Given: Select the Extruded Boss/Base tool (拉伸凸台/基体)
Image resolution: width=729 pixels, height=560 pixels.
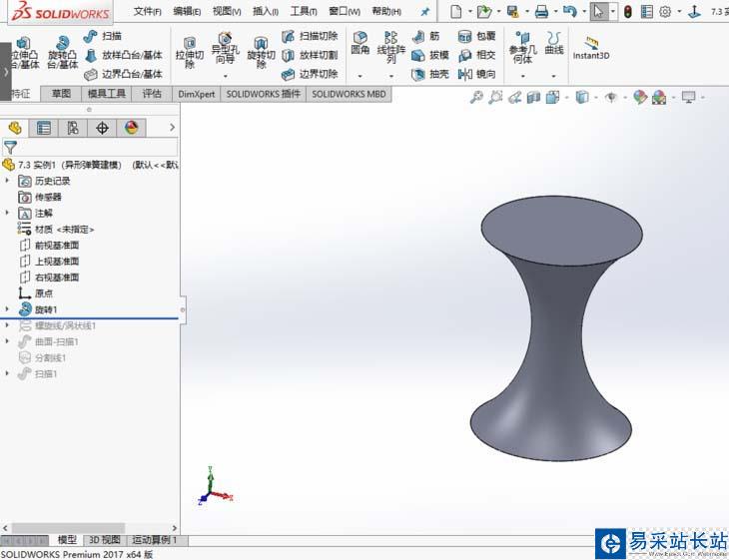Looking at the screenshot, I should click(25, 53).
